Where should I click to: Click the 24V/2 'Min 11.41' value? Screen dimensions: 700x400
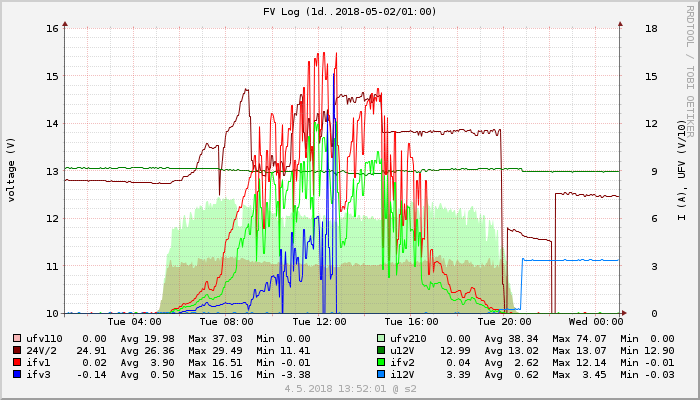tap(283, 351)
